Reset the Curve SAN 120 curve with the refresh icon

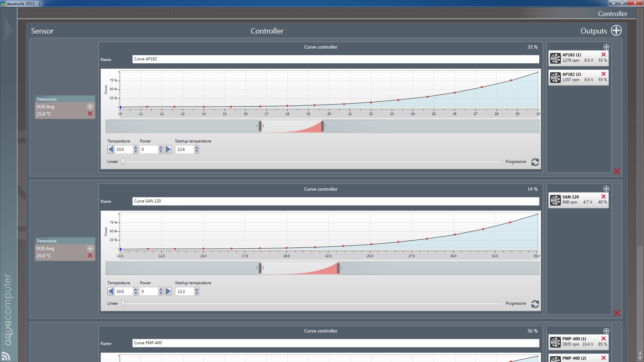click(x=535, y=304)
